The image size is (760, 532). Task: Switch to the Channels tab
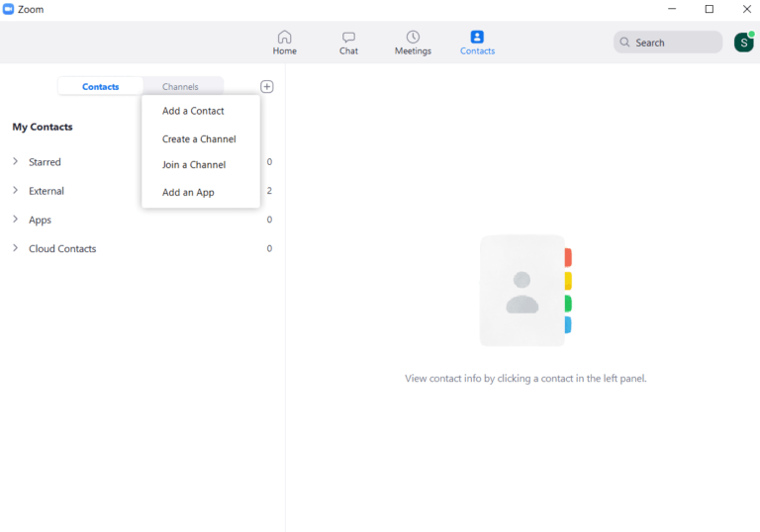pos(181,87)
